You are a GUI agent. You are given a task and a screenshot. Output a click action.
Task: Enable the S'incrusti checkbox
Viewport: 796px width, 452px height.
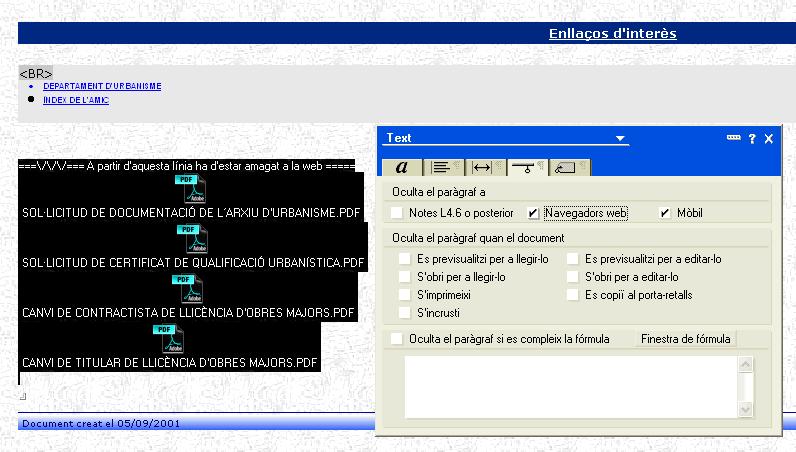tap(405, 313)
